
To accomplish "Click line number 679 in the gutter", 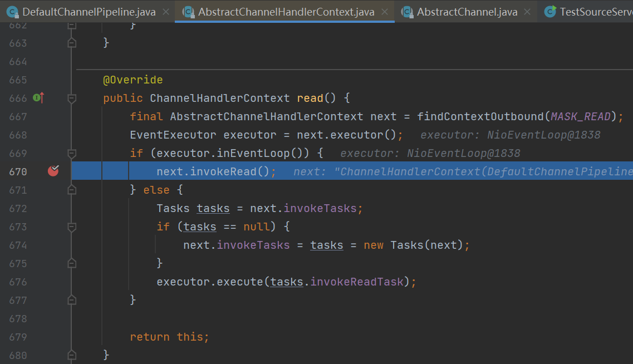I will tap(18, 337).
